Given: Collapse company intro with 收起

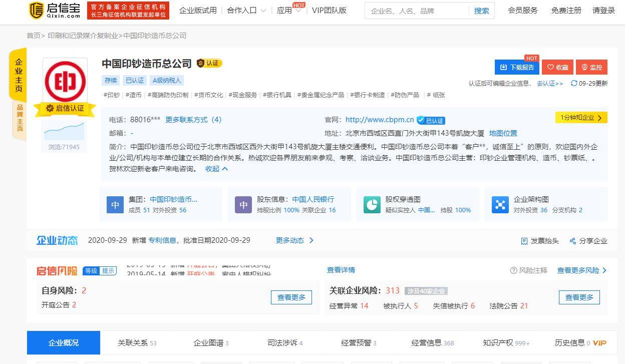Looking at the screenshot, I should tap(216, 169).
